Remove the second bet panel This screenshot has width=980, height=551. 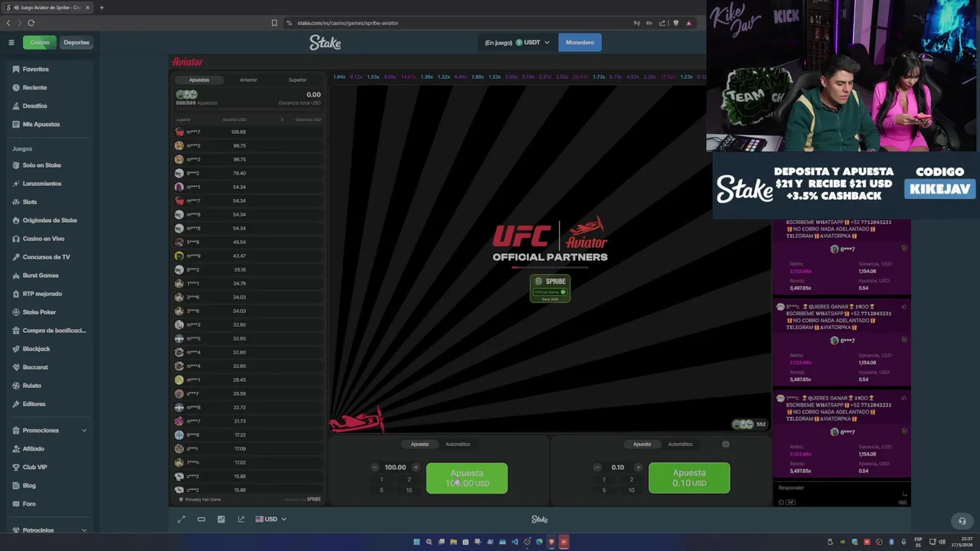point(726,444)
